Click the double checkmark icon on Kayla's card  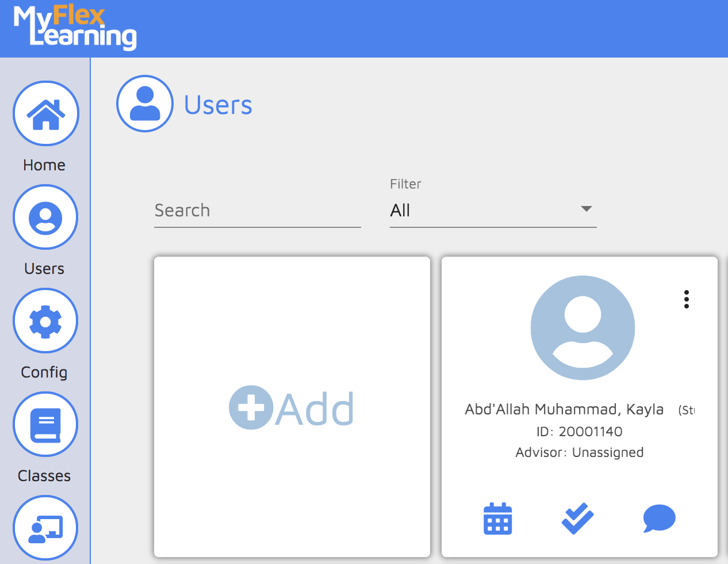tap(577, 517)
